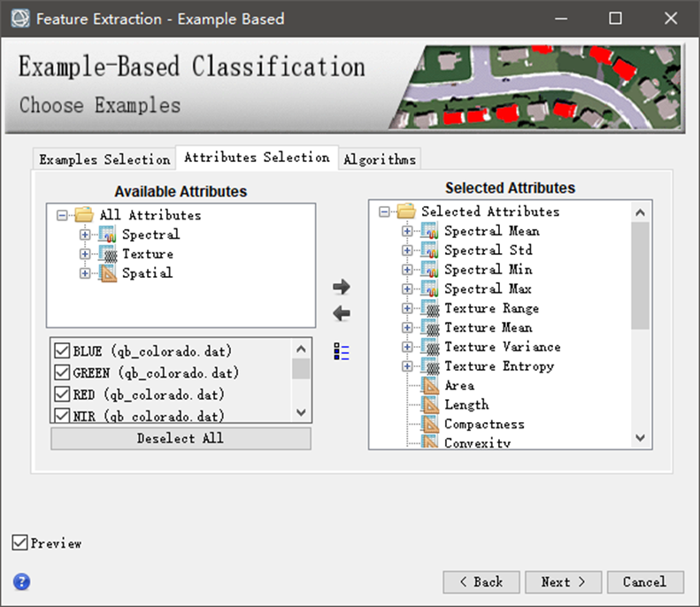The width and height of the screenshot is (700, 607).
Task: Maximize the Feature Extraction window
Action: click(x=615, y=19)
